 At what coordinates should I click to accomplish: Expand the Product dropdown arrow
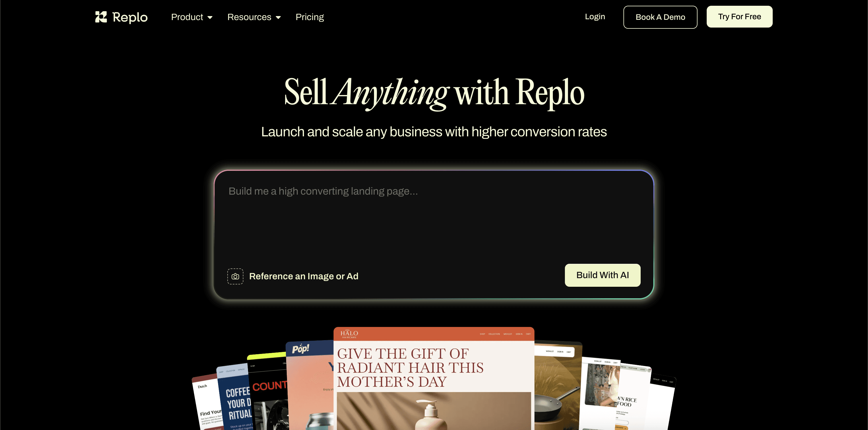pos(210,18)
